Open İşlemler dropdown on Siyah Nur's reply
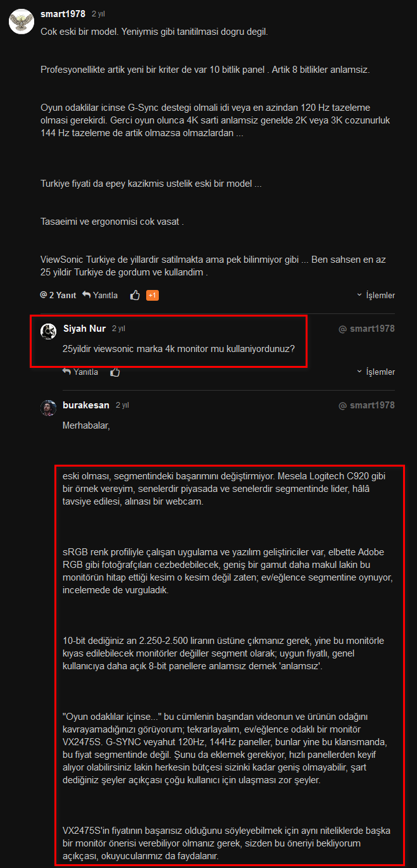 (376, 372)
